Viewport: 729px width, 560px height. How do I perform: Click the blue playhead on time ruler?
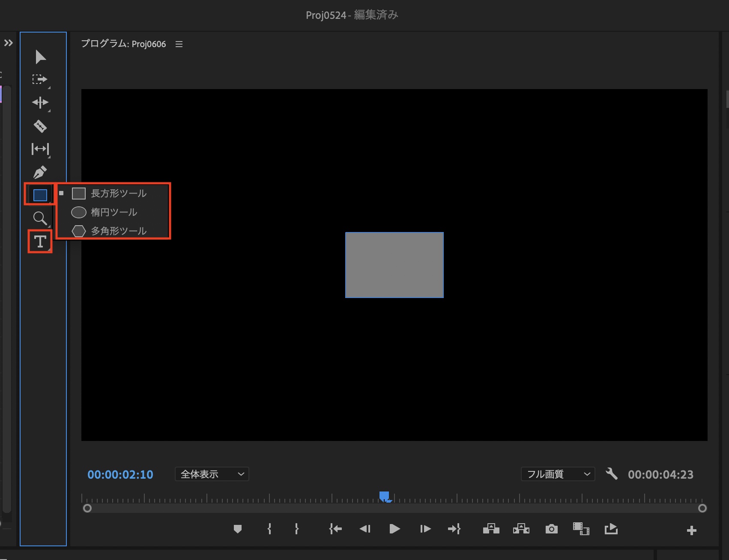(x=384, y=496)
